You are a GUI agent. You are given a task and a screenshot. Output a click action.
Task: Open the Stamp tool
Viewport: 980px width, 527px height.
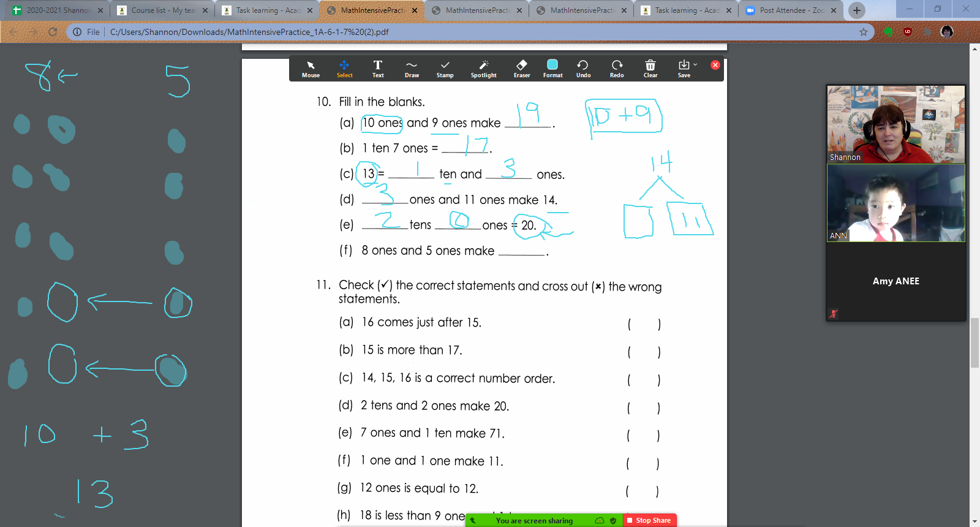[445, 69]
